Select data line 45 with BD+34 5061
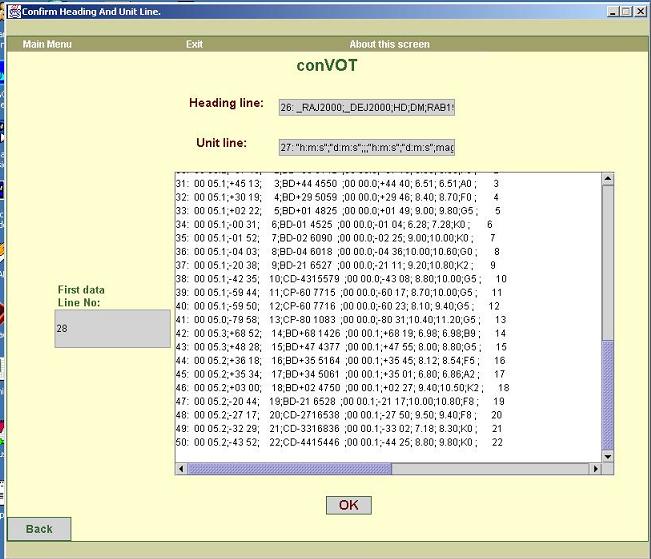Screen dimensions: 651x559 [340, 374]
